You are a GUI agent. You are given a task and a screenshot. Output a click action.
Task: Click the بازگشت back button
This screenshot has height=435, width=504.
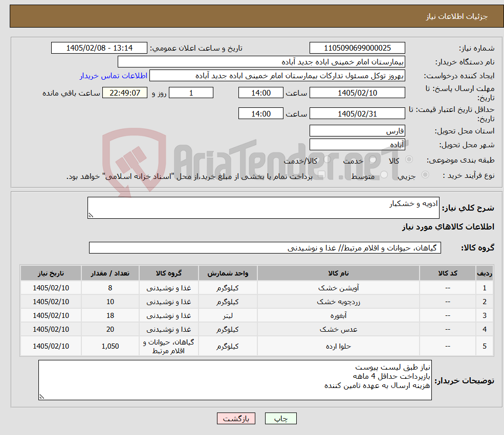tap(236, 418)
